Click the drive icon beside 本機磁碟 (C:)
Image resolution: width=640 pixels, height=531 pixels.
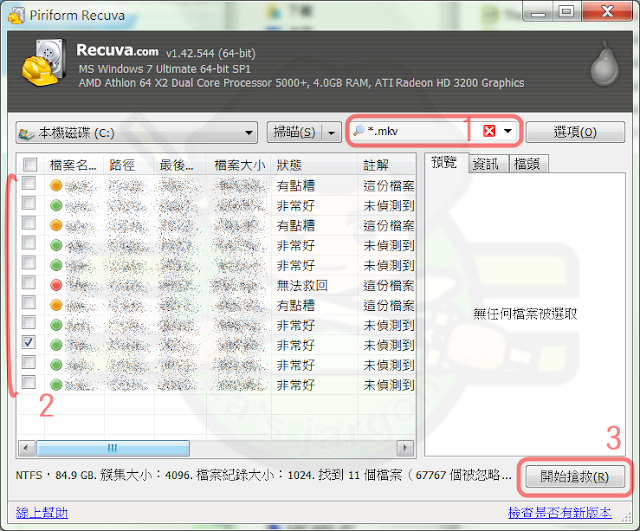pos(27,133)
